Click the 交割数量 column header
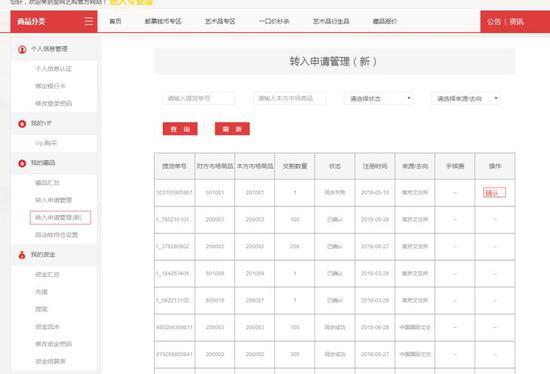Image resolution: width=550 pixels, height=374 pixels. [x=295, y=166]
